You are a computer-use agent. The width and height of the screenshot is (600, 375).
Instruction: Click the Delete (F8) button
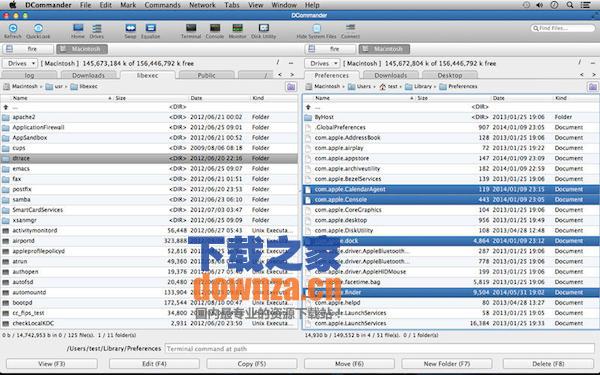(548, 364)
